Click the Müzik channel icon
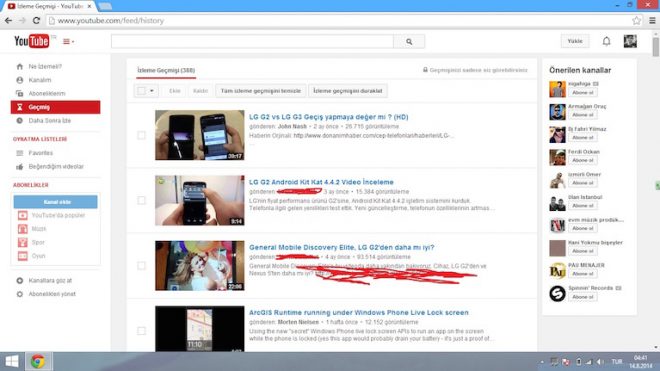This screenshot has width=660, height=371. pyautogui.click(x=22, y=229)
